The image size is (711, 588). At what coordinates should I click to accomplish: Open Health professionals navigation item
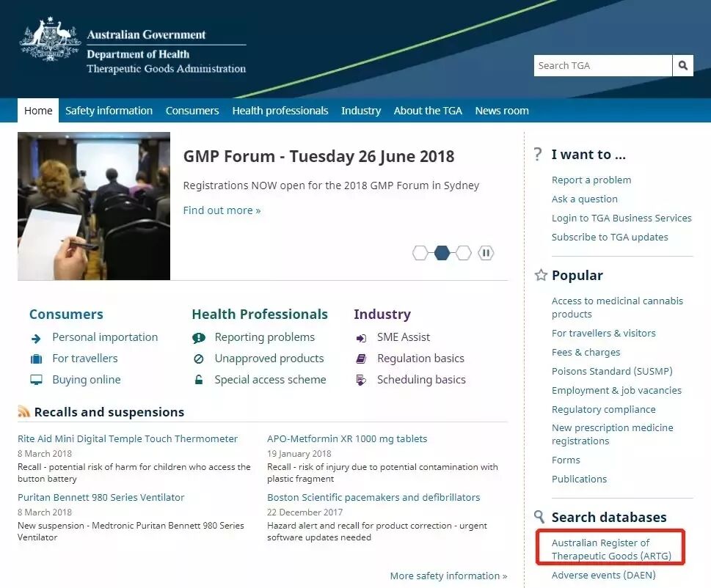tap(280, 111)
